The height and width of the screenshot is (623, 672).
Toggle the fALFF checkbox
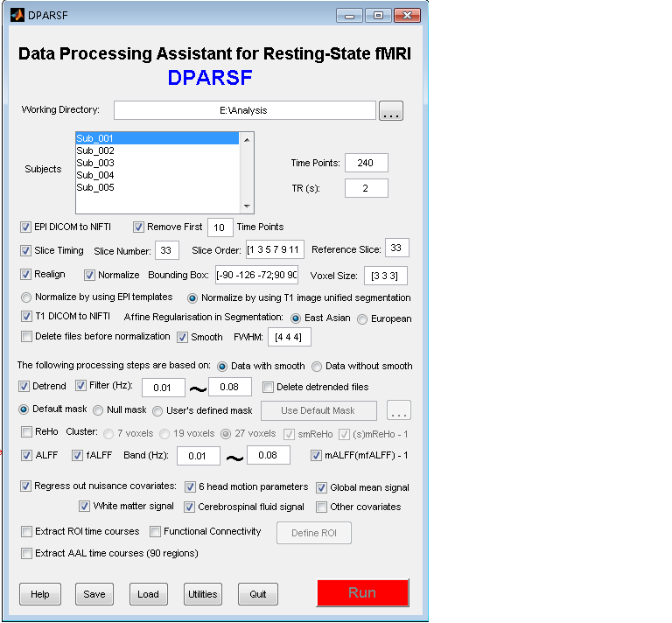coord(77,456)
